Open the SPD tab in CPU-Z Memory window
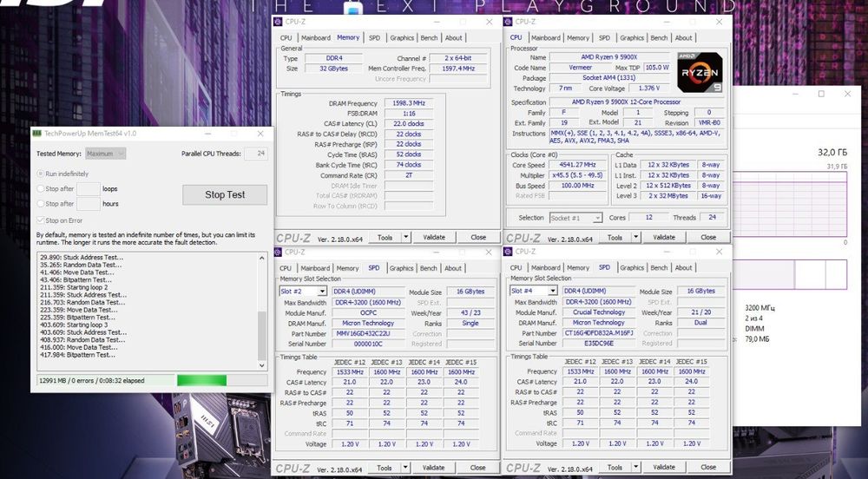868x479 pixels. coord(375,37)
